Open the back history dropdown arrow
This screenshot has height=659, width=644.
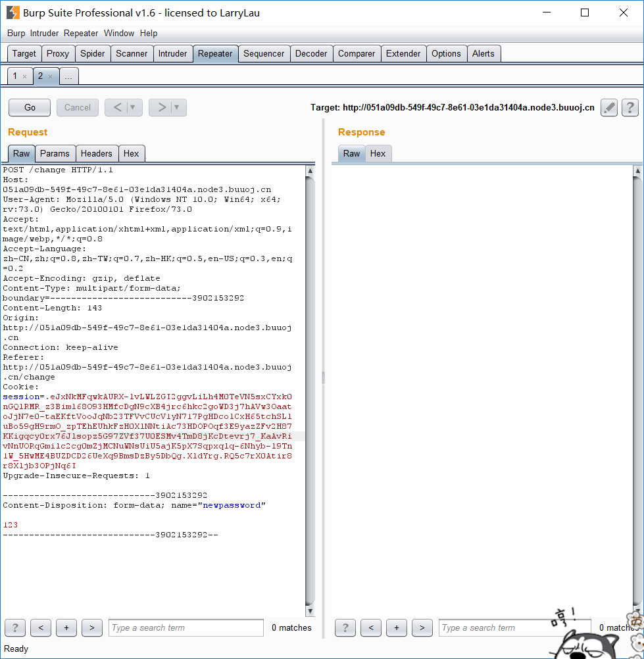pos(133,108)
